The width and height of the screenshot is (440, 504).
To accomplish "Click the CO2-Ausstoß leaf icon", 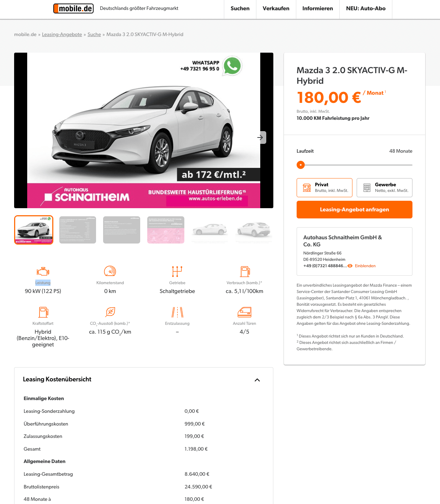I will [110, 312].
